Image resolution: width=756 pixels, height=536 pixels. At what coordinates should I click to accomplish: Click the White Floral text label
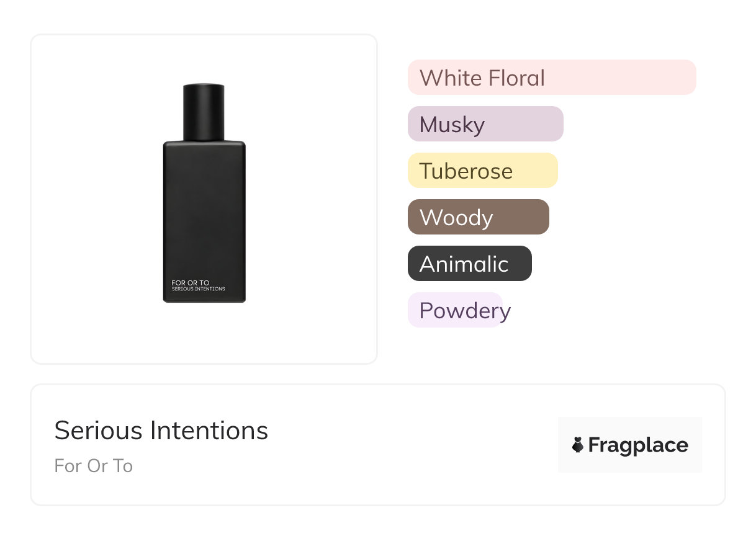(482, 78)
